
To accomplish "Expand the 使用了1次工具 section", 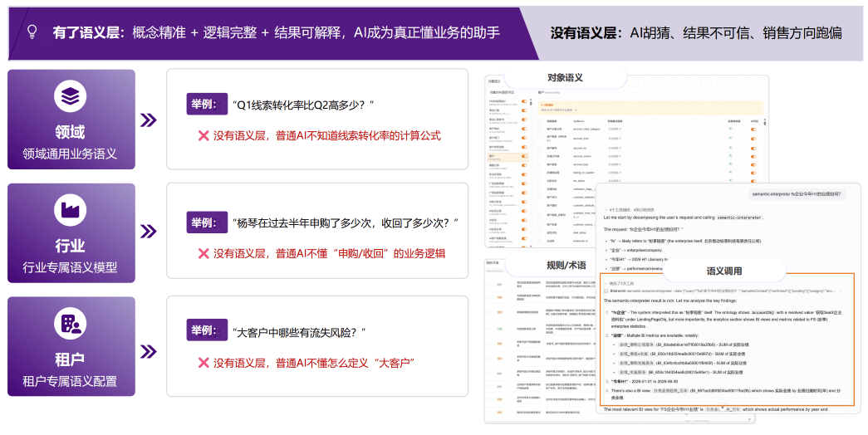I will [619, 283].
